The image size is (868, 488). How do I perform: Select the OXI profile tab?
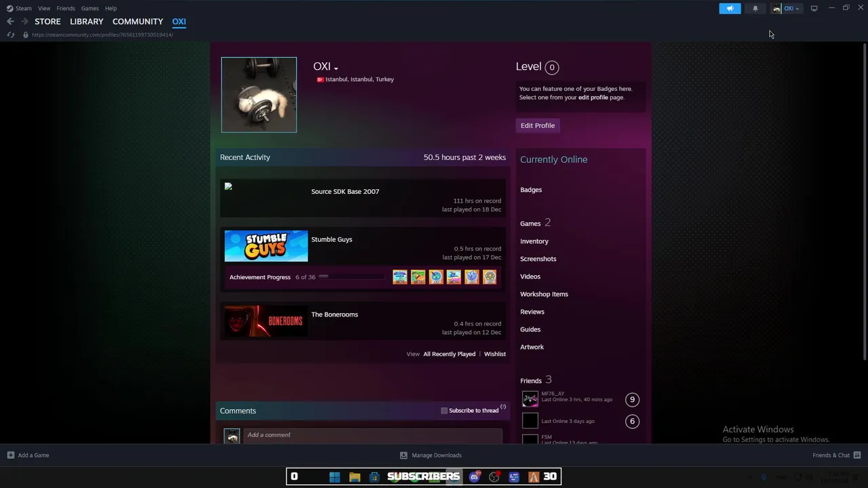pos(179,22)
